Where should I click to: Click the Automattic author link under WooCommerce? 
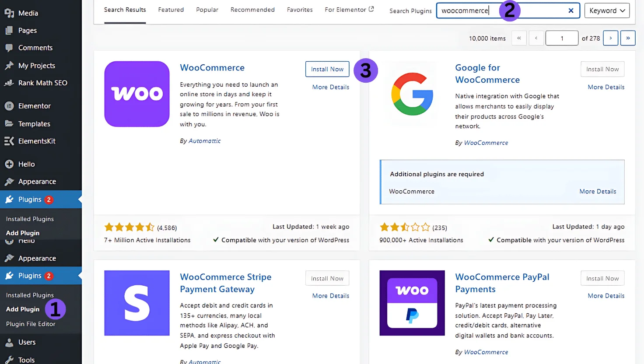click(x=205, y=141)
